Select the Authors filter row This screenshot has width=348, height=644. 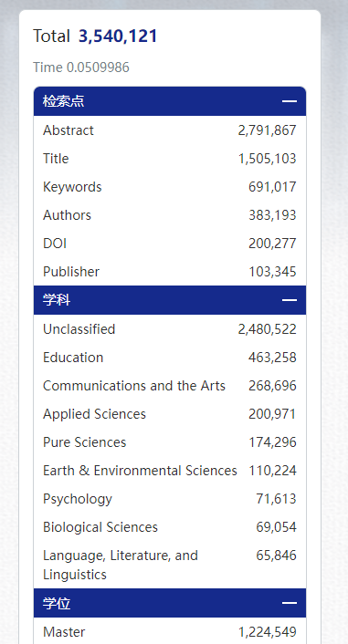click(x=170, y=215)
